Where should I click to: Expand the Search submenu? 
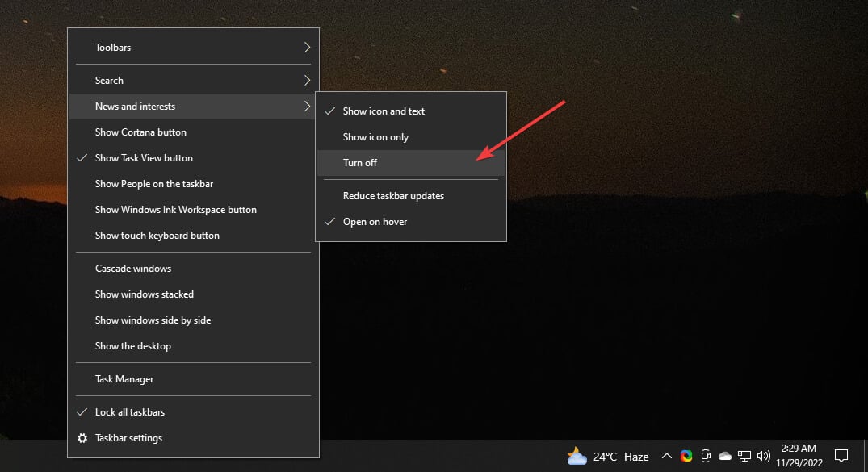click(x=109, y=80)
